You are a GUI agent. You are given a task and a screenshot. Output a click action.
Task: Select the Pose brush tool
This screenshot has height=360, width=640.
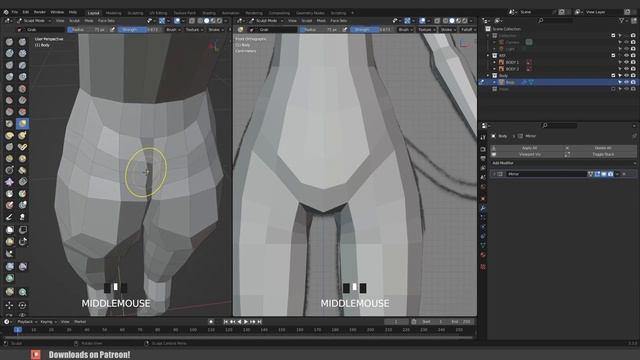(22, 147)
